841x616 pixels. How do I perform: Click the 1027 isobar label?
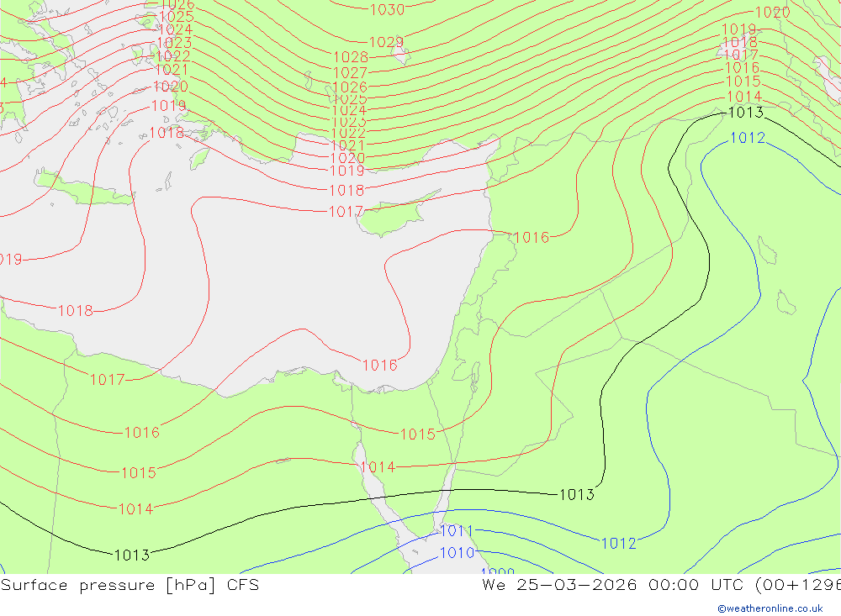pyautogui.click(x=350, y=72)
